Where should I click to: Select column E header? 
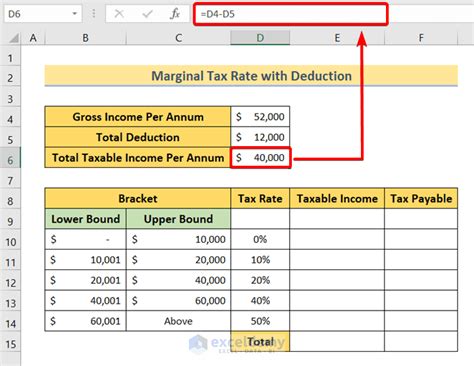337,38
